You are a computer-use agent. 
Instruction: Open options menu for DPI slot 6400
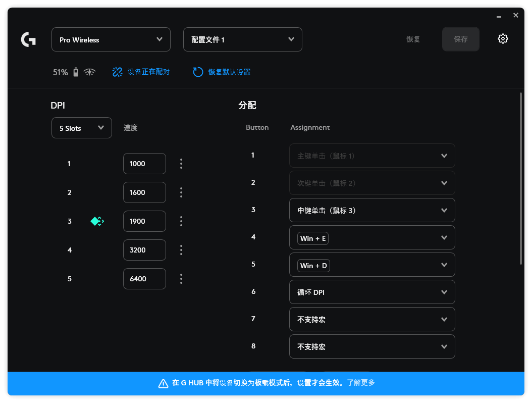[x=181, y=279]
